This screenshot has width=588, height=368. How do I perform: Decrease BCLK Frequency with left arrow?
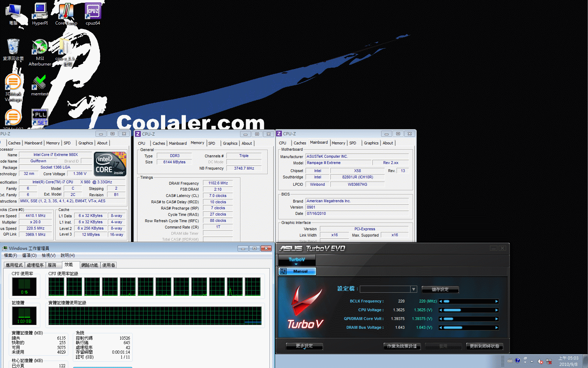click(441, 301)
